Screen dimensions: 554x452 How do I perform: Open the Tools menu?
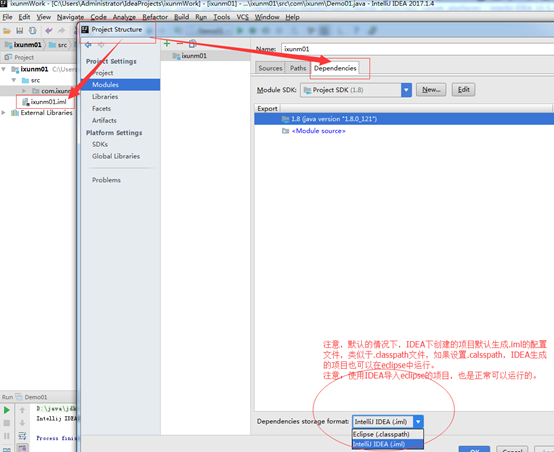(x=222, y=17)
